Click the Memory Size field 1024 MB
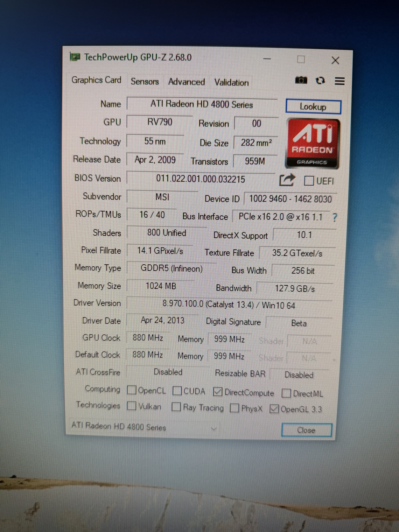The height and width of the screenshot is (532, 399). (161, 286)
